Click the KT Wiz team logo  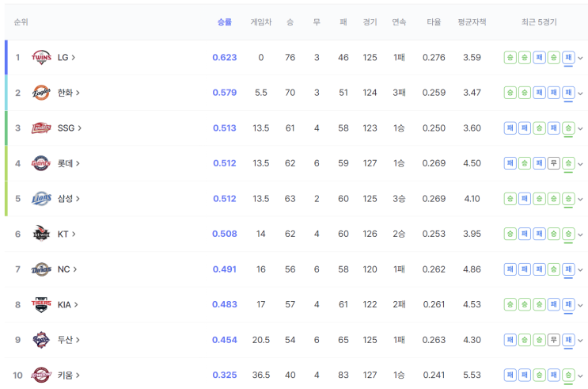41,234
